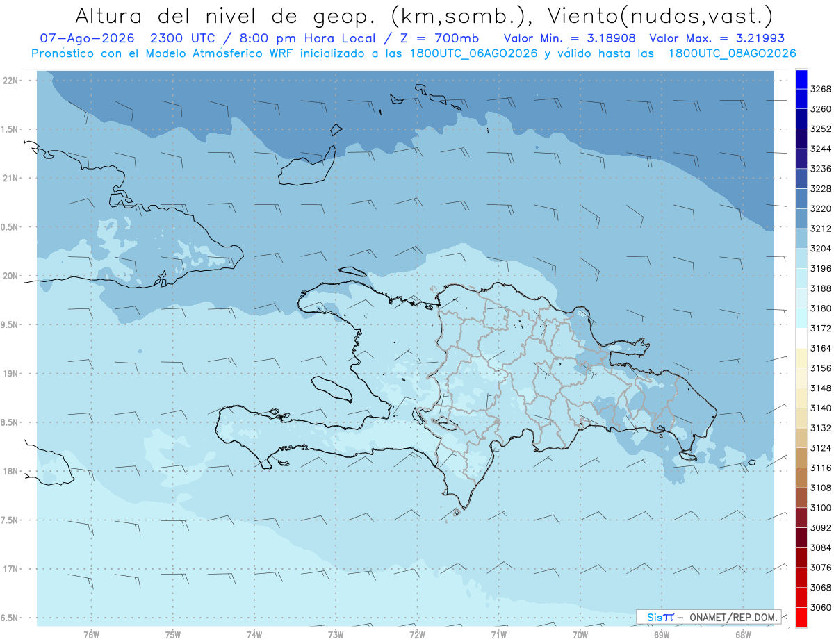Click the latitude label 21N

point(10,178)
